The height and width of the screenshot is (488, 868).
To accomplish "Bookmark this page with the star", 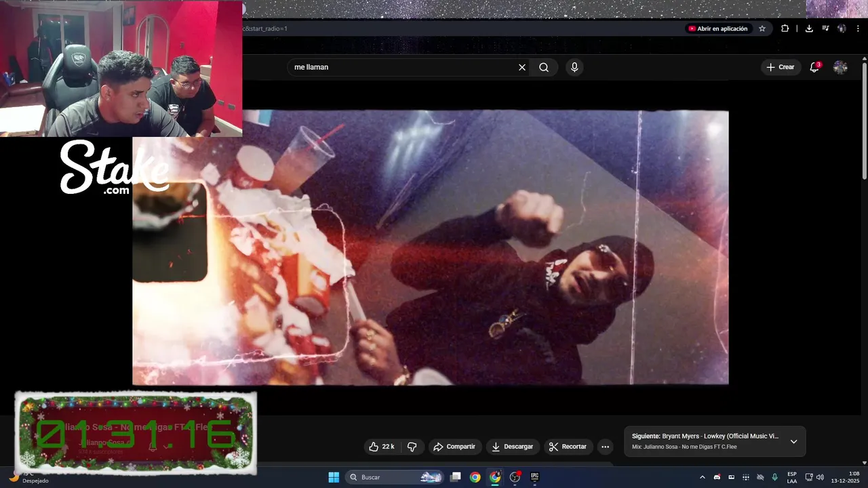I will click(762, 28).
